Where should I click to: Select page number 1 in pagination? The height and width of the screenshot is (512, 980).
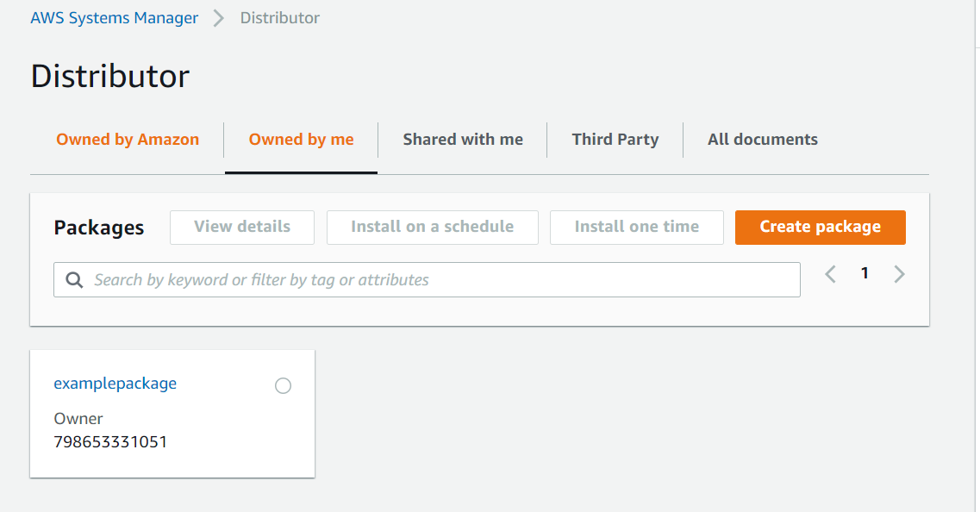(865, 272)
